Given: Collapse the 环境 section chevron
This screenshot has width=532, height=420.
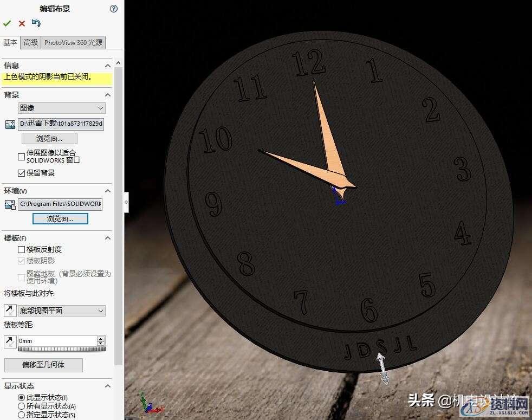Looking at the screenshot, I should pyautogui.click(x=108, y=191).
